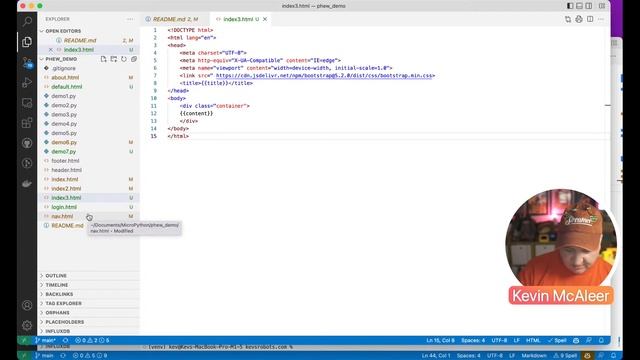Open problems via errors and warnings indicator
Viewport: 640px width, 360px height.
coord(92,340)
